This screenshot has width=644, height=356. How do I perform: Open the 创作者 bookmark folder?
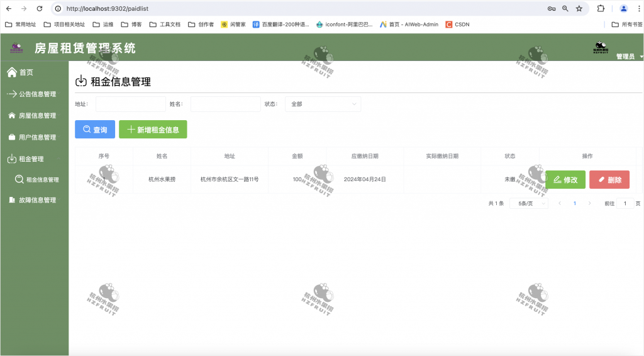point(201,25)
